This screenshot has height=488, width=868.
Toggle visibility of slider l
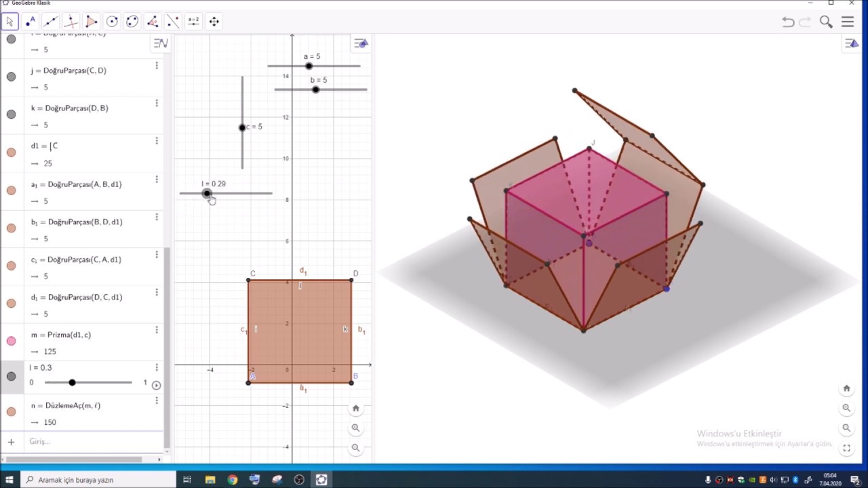pyautogui.click(x=11, y=376)
